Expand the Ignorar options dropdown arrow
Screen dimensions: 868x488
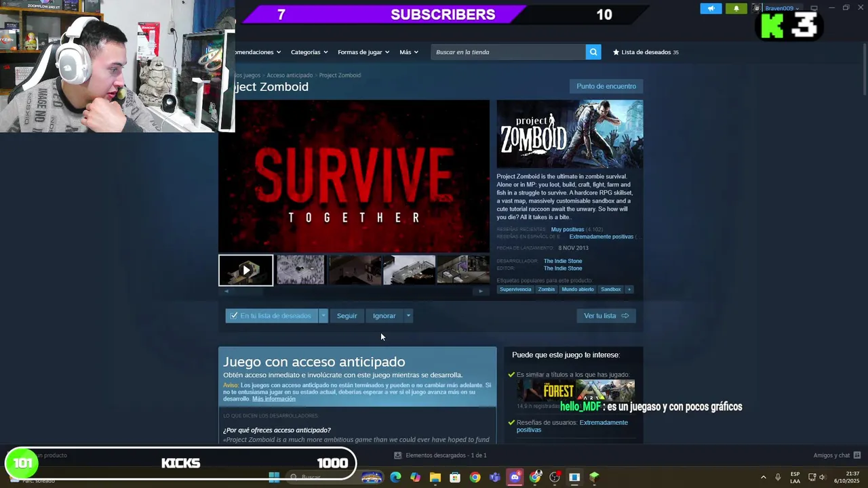pyautogui.click(x=408, y=316)
